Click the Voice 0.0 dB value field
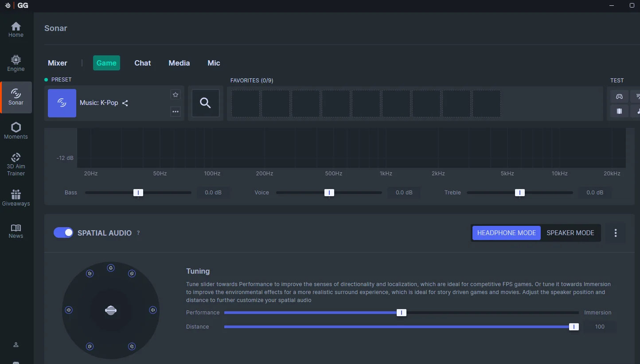640x364 pixels. coord(404,193)
